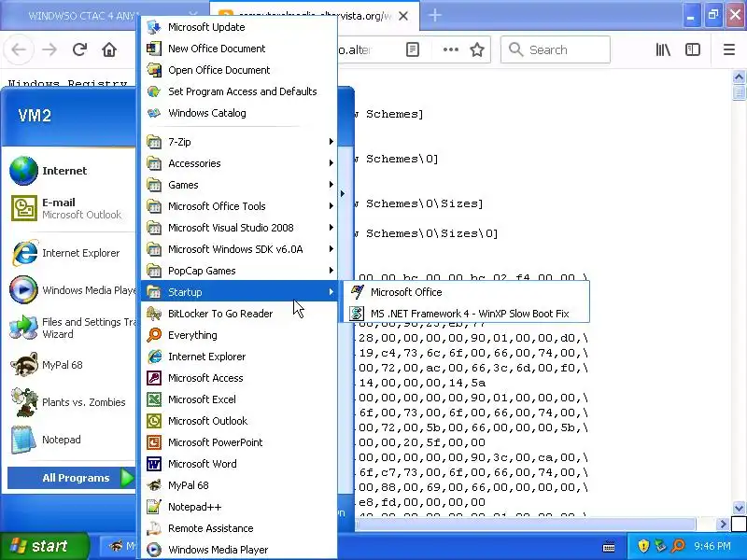The width and height of the screenshot is (747, 560).
Task: Open tray security shield icon
Action: (643, 546)
